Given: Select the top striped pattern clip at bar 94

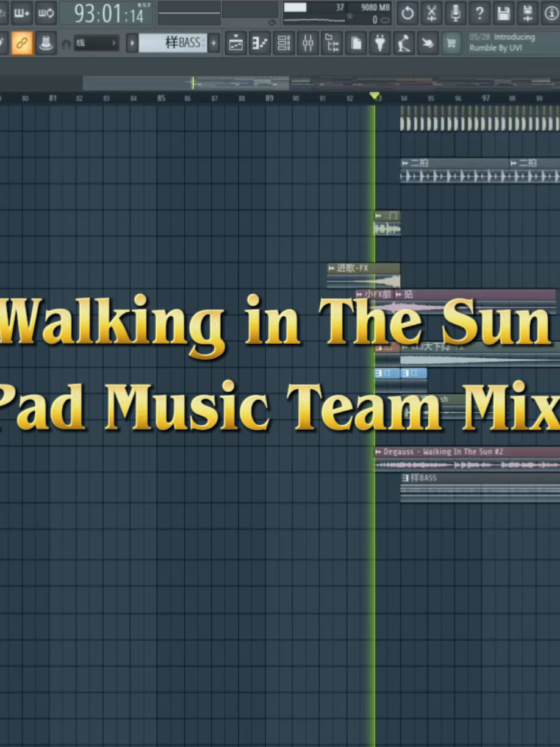Looking at the screenshot, I should pyautogui.click(x=480, y=118).
